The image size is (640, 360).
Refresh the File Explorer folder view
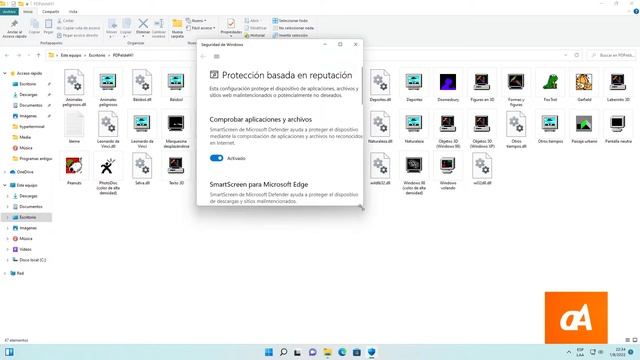[x=577, y=55]
